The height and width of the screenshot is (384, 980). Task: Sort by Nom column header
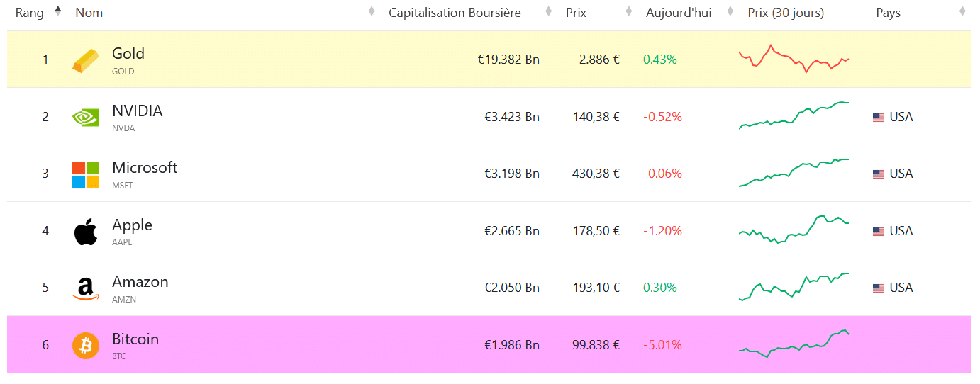click(89, 13)
